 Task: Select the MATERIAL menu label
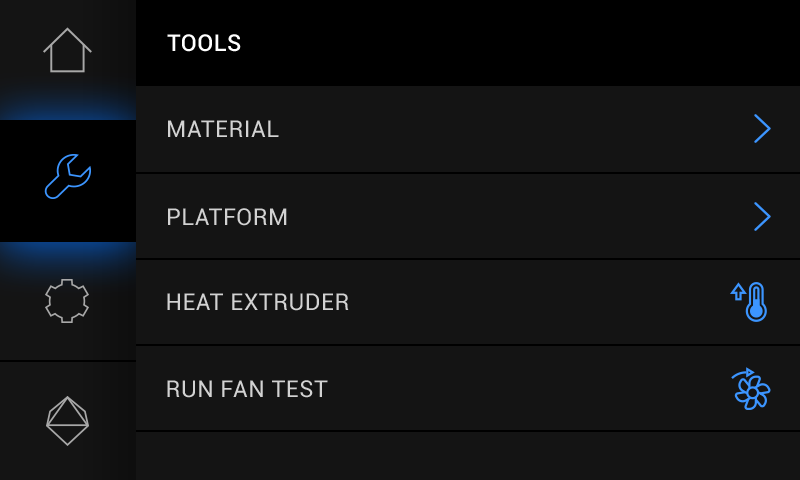pos(222,129)
